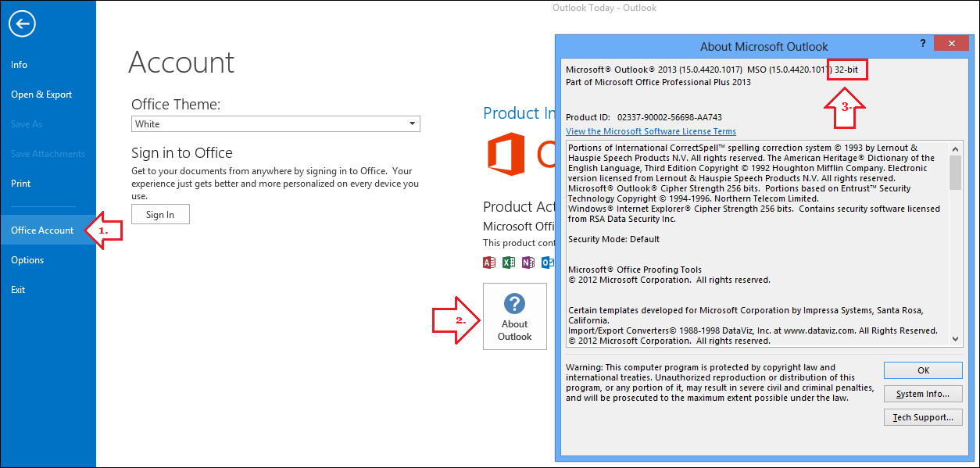
Task: Close the About Microsoft Outlook dialog
Action: pos(953,44)
